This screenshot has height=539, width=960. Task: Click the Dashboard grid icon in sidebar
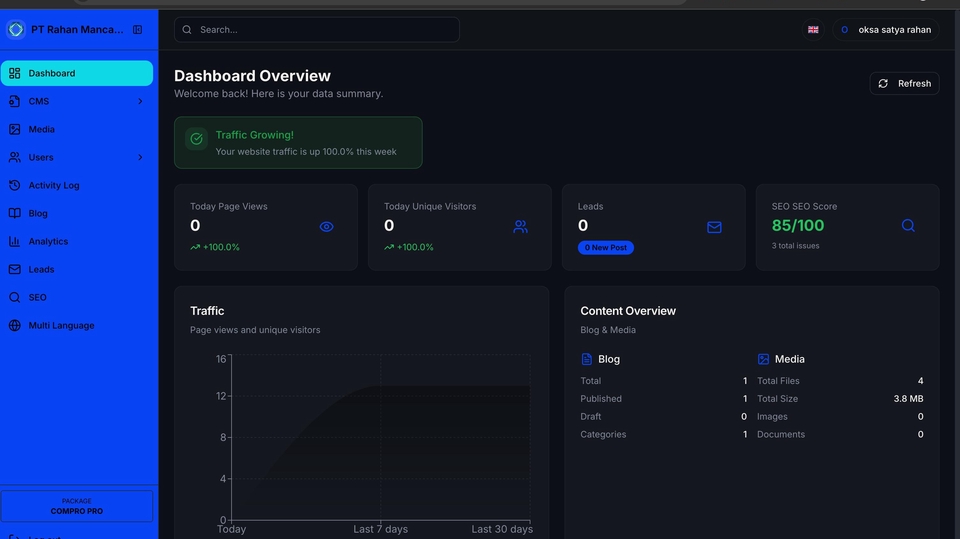15,73
